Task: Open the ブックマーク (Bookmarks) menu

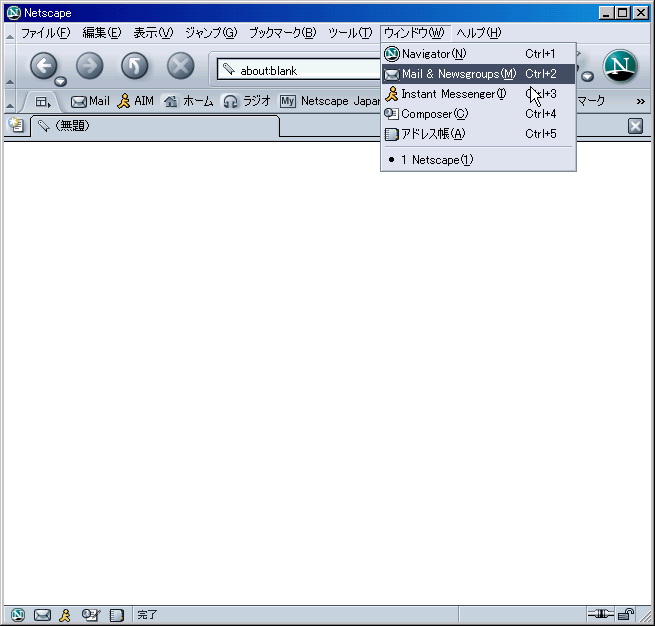Action: pyautogui.click(x=281, y=33)
